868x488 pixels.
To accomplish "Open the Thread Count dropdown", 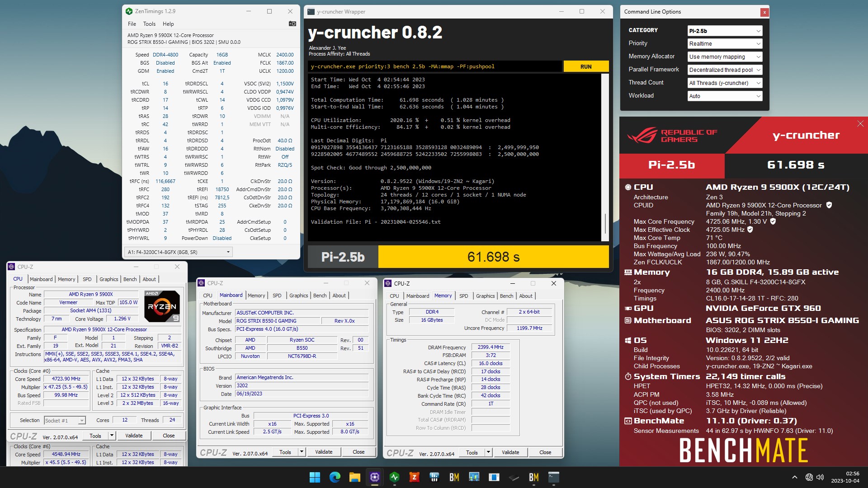I will point(725,83).
